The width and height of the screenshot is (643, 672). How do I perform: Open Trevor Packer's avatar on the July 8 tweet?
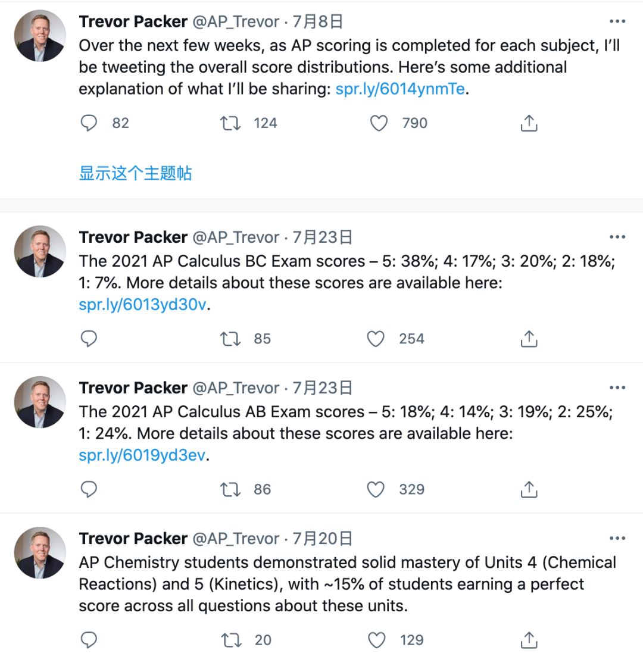point(40,36)
